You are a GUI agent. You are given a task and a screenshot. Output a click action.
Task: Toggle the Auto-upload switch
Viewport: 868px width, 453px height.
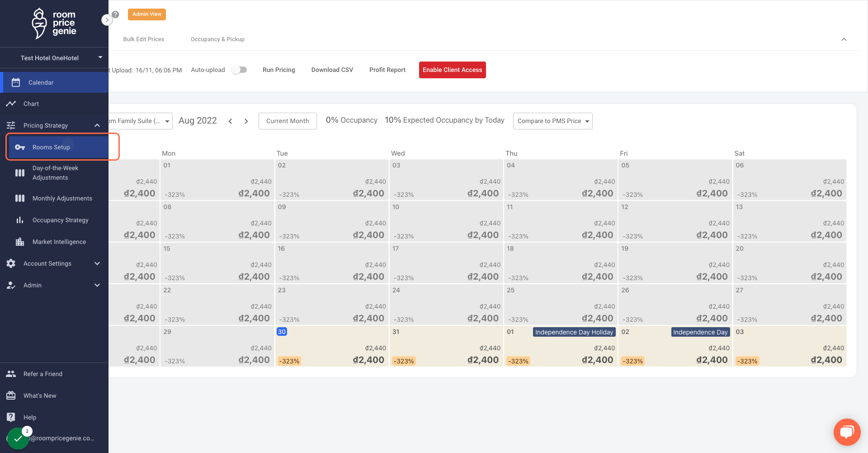click(239, 70)
